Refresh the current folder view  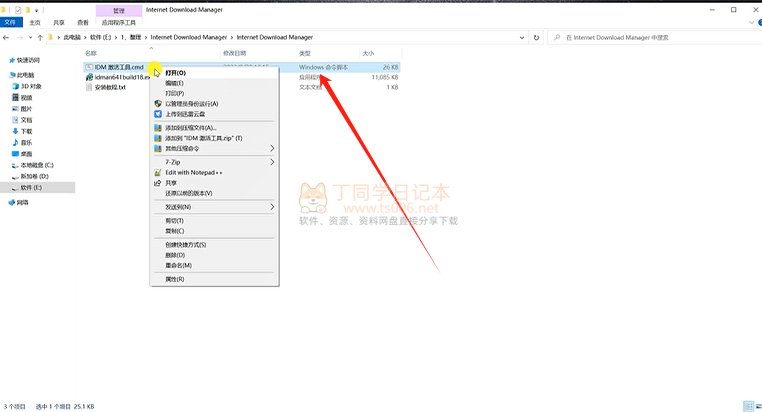click(x=536, y=37)
